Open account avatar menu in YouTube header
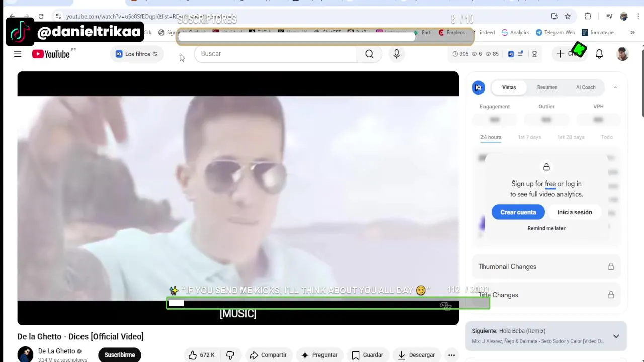644x362 pixels. [x=623, y=54]
